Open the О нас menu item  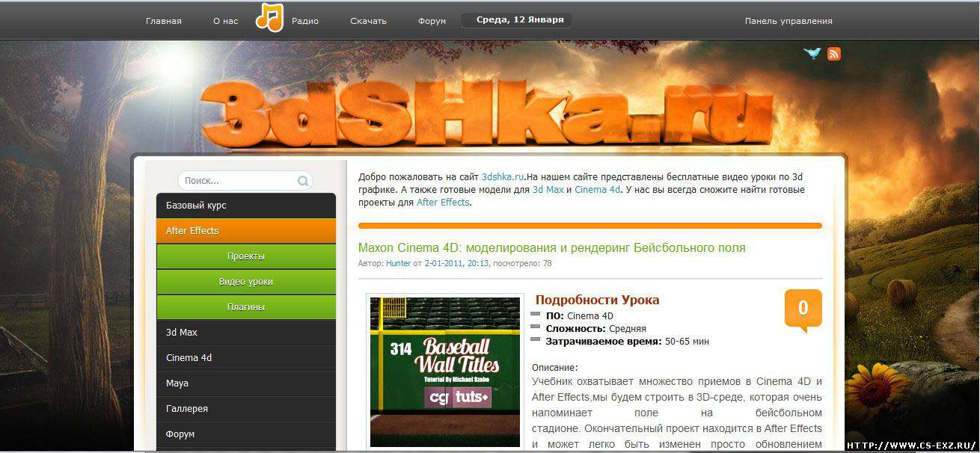[225, 21]
